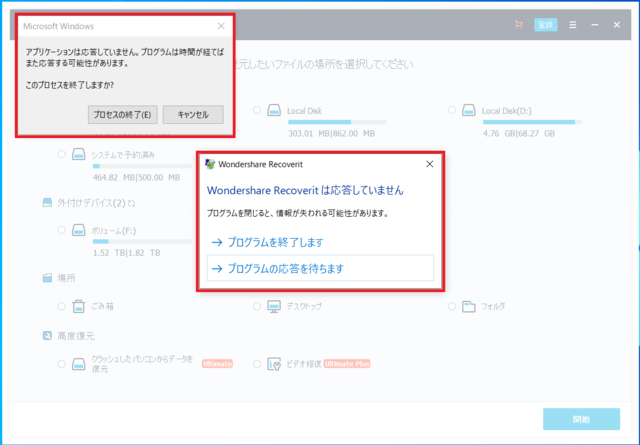Click the Local Disk(D:) usage bar
Viewport: 640px width, 445px height.
pyautogui.click(x=532, y=122)
